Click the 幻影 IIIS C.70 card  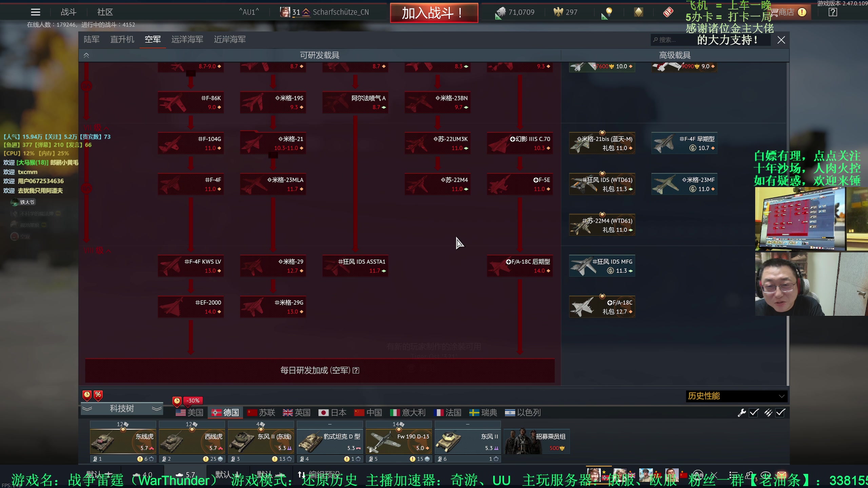(520, 143)
